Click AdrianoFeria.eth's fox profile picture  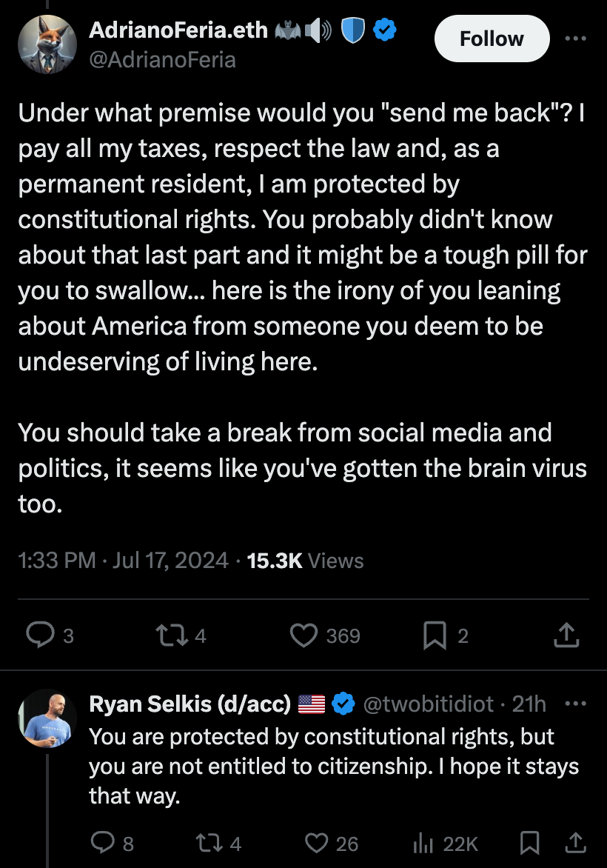47,45
